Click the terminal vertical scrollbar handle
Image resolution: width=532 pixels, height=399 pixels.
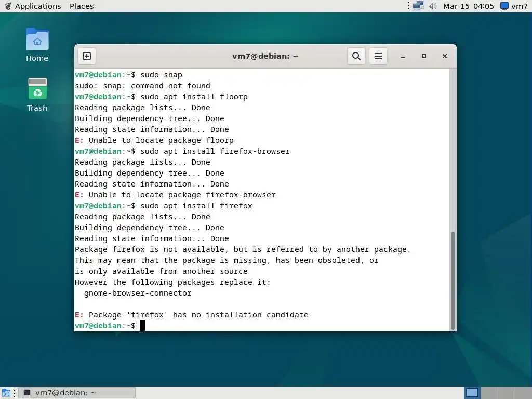pyautogui.click(x=453, y=281)
